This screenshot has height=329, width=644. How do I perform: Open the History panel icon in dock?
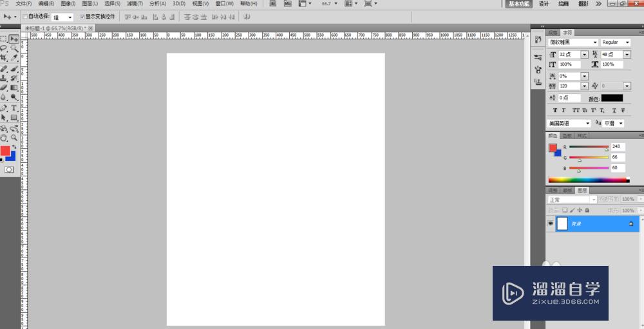[x=538, y=39]
